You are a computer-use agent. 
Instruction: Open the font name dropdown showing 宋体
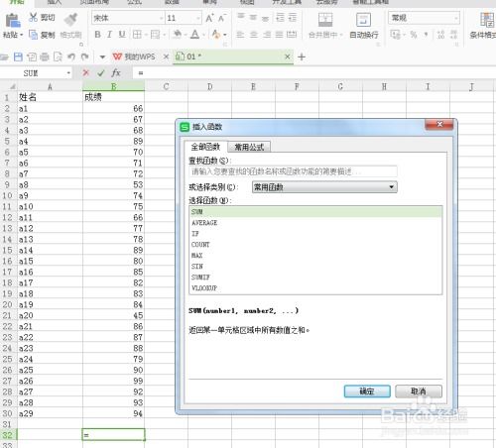(128, 18)
